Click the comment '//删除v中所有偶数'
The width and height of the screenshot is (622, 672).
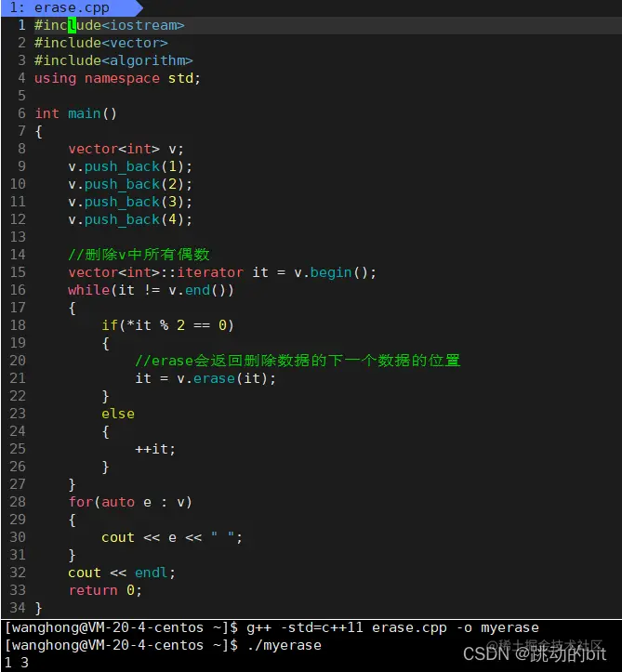139,255
